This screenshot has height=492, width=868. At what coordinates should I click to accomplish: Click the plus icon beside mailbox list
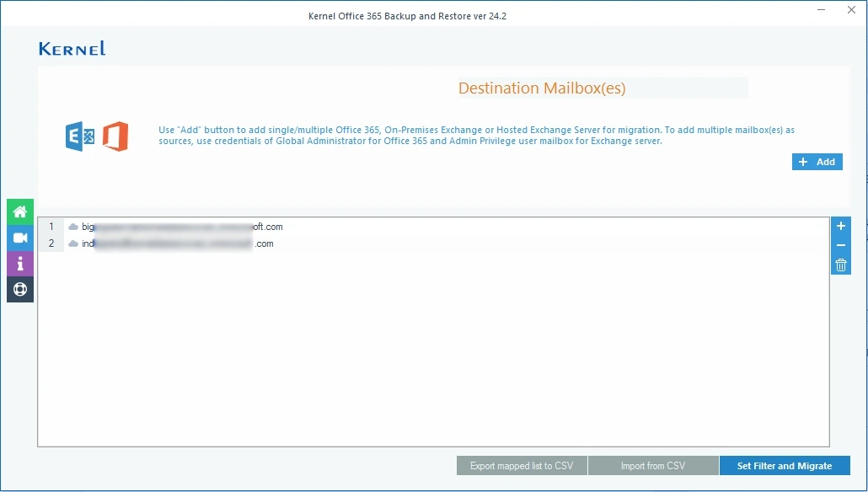[x=841, y=226]
